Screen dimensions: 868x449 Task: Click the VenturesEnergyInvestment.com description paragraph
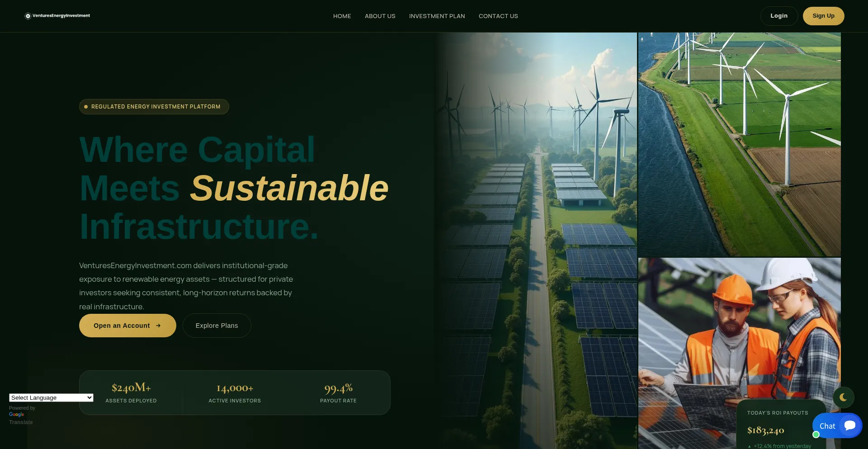point(186,286)
